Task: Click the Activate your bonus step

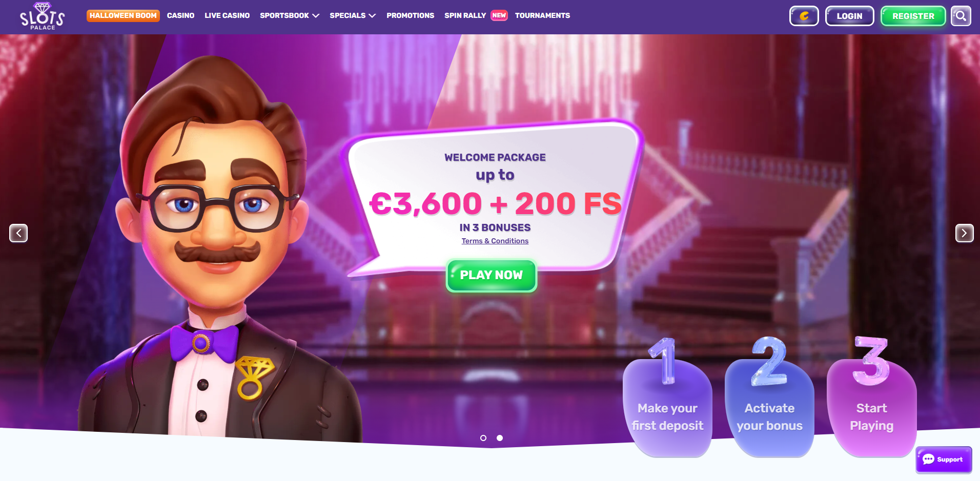Action: pos(769,398)
